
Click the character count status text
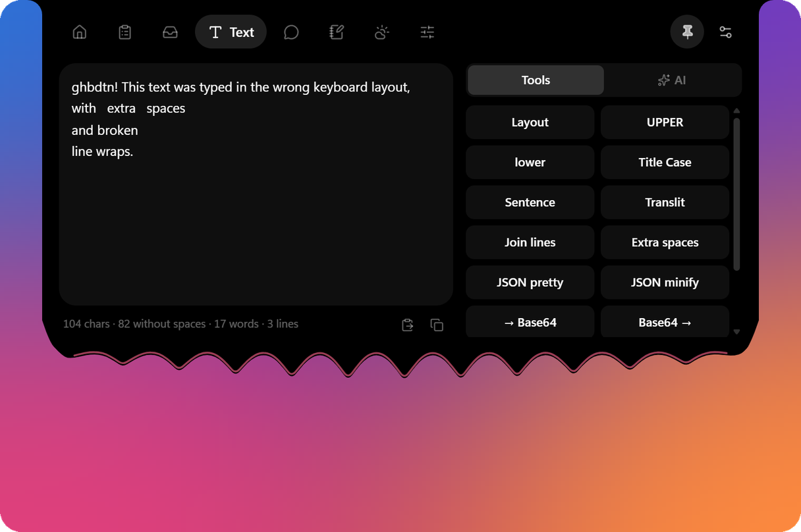(180, 324)
